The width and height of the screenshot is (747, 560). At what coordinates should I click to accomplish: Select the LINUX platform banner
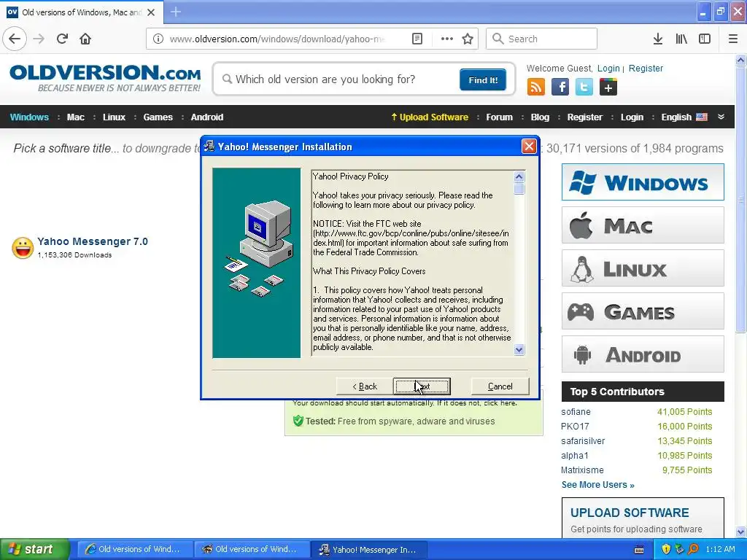[x=643, y=268]
